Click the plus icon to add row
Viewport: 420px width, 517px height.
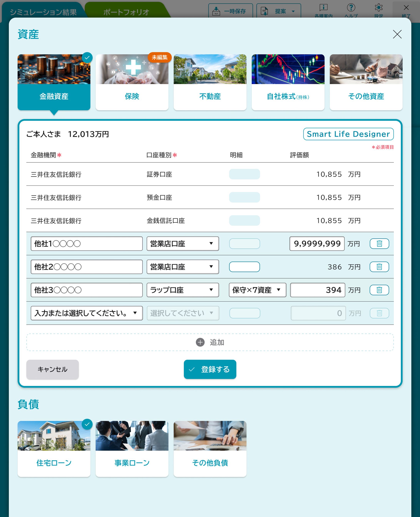point(200,342)
